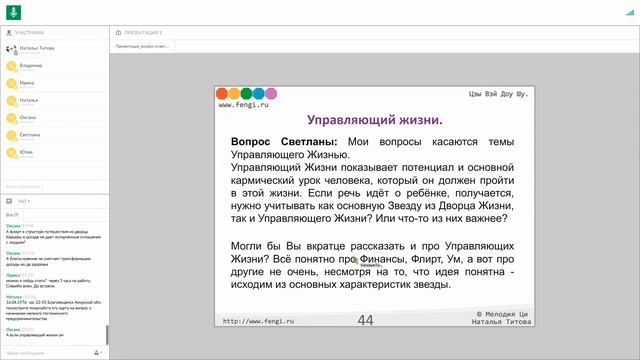Open the message recipient dropdown beside chat input
Image resolution: width=640 pixels, height=360 pixels.
click(98, 353)
